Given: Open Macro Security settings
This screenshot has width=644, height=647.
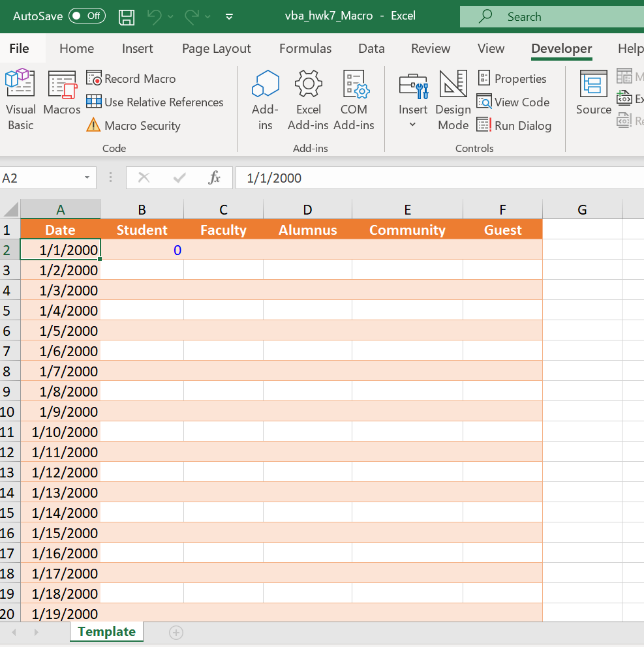Looking at the screenshot, I should [x=134, y=126].
